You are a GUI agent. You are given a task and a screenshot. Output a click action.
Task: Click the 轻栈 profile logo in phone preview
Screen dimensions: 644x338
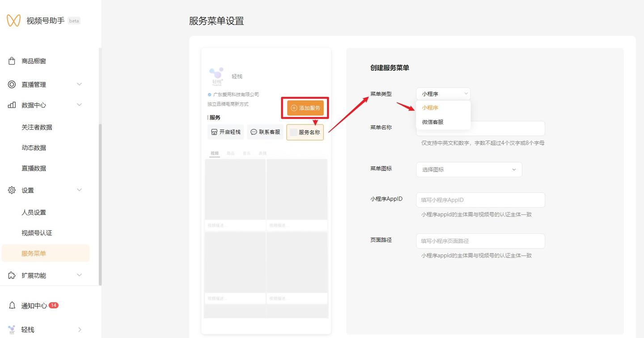[x=217, y=76]
